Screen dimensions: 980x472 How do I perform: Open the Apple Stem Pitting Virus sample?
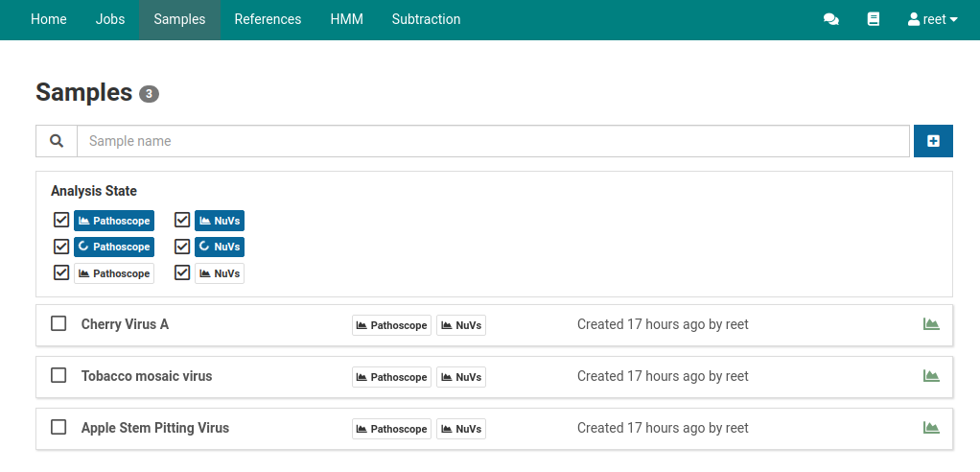click(x=155, y=428)
